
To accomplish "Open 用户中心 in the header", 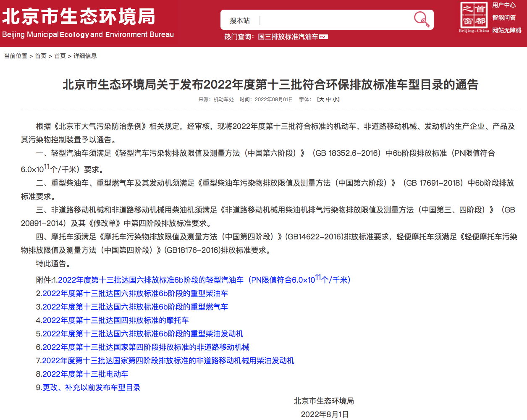I will coord(504,5).
